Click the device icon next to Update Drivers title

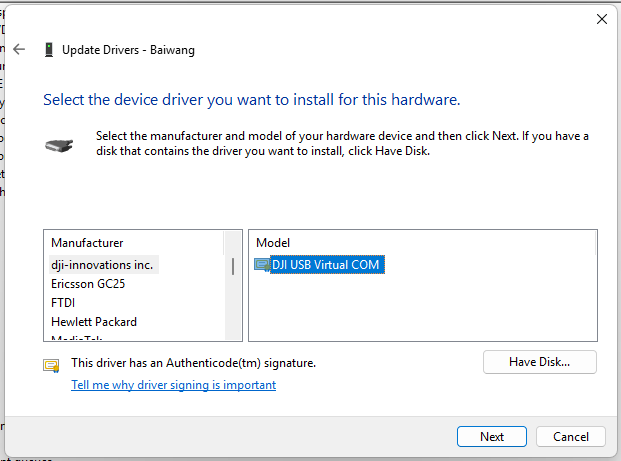tap(49, 50)
